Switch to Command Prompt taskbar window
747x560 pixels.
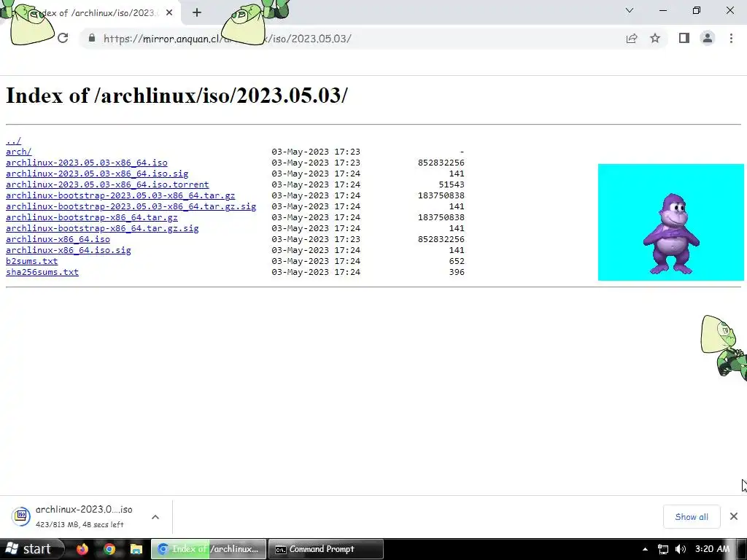pyautogui.click(x=326, y=549)
